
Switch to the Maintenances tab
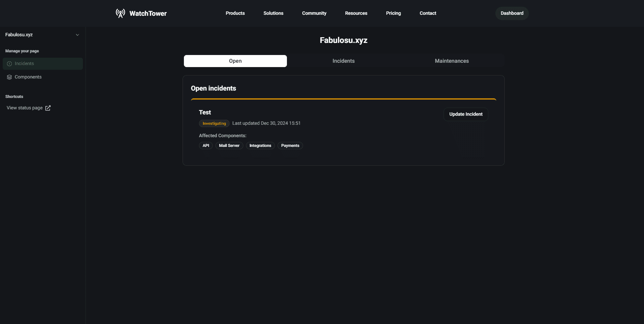pos(451,61)
